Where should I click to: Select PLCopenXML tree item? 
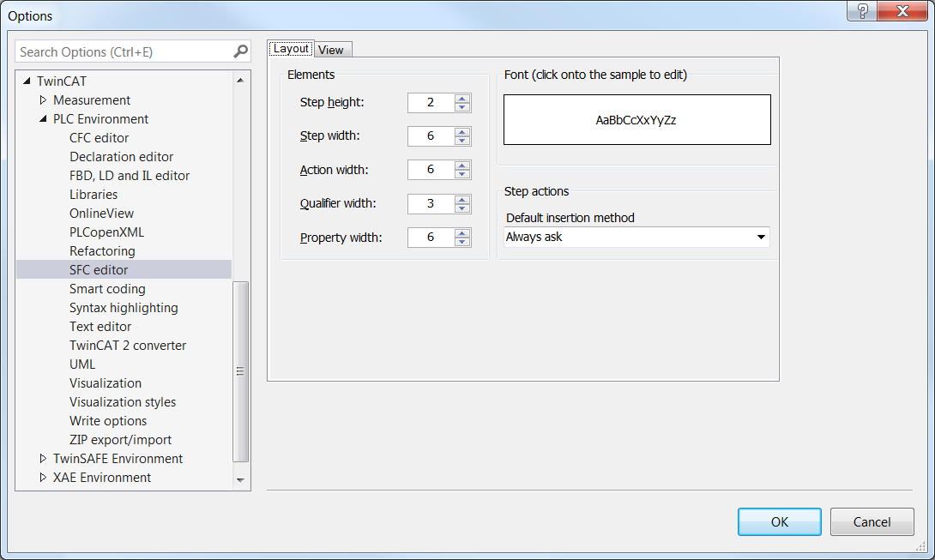106,232
